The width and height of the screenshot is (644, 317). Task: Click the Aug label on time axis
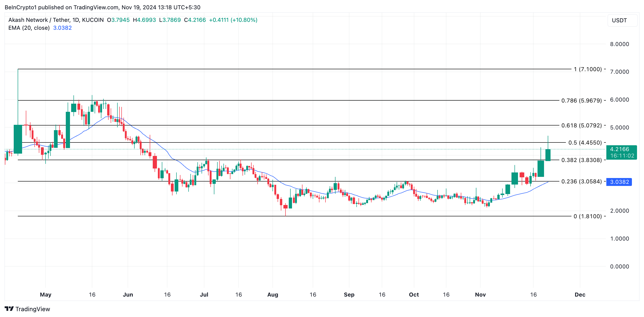[272, 294]
